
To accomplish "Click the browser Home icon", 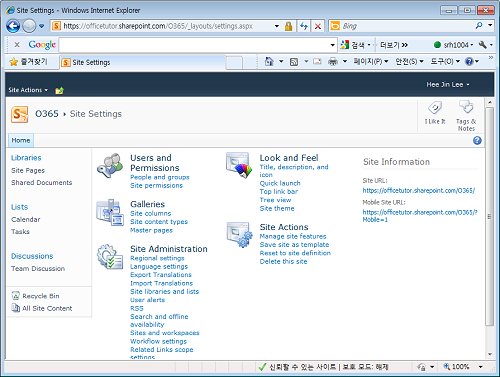I will [269, 61].
